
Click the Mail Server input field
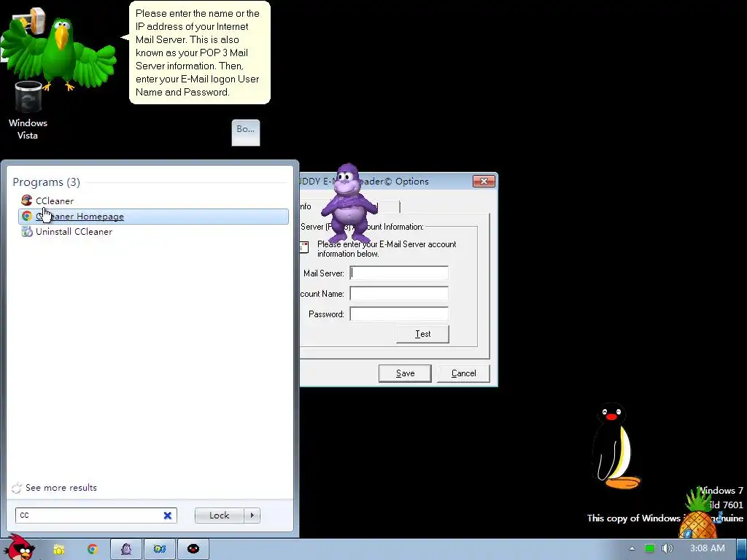point(399,273)
